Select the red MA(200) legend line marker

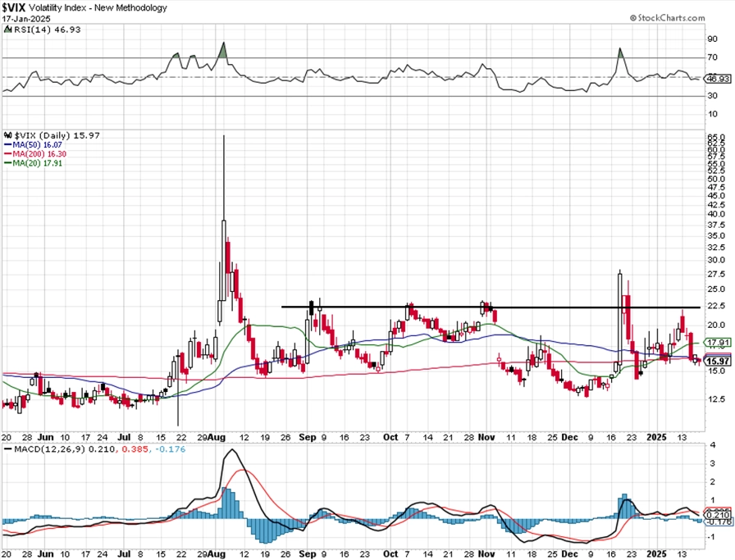tap(7, 154)
